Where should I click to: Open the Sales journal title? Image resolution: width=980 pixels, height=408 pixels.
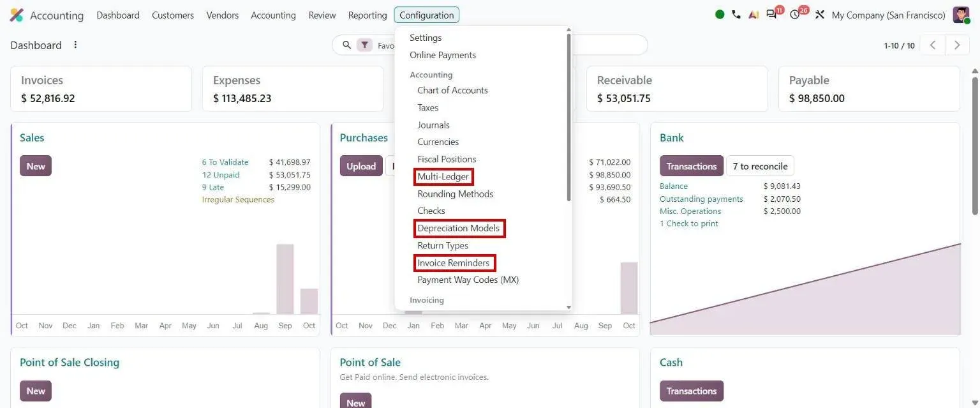click(32, 138)
